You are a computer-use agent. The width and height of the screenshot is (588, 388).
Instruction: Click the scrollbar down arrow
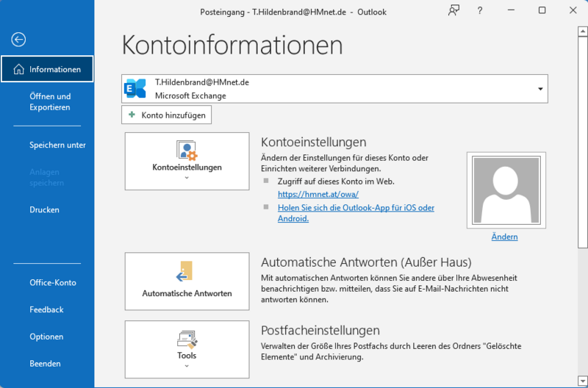(x=582, y=380)
